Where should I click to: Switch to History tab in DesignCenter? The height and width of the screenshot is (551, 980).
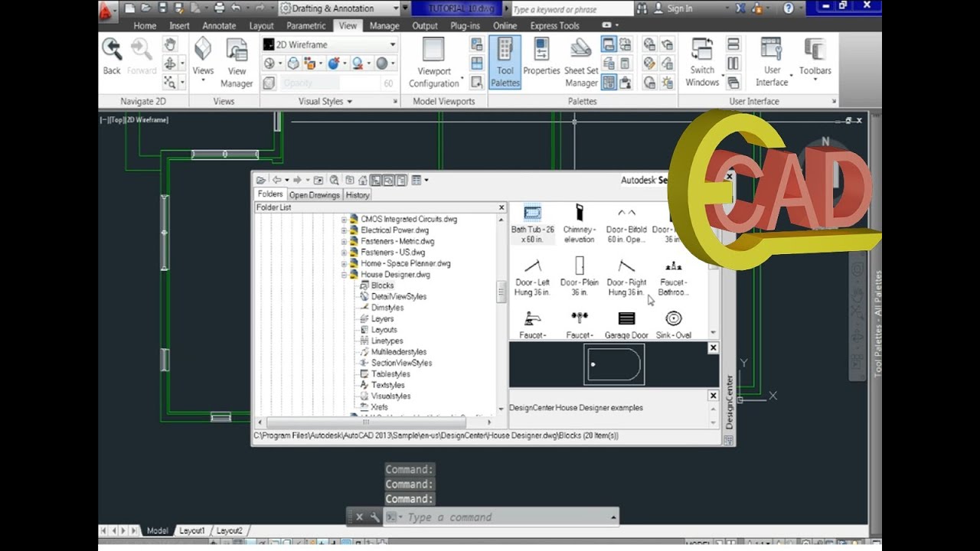358,195
